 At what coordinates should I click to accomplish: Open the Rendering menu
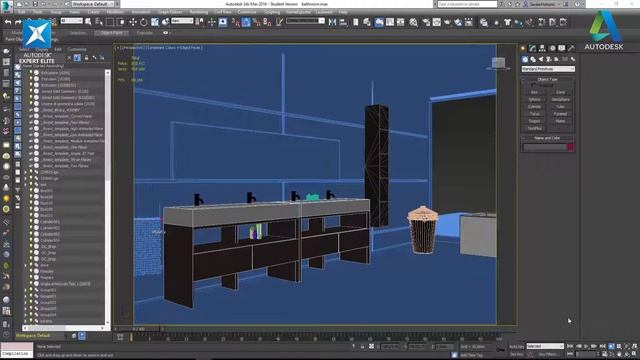point(198,12)
